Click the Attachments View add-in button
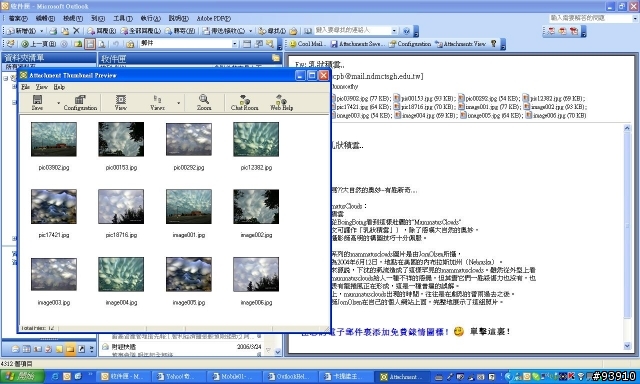This screenshot has width=640, height=384. [460, 44]
